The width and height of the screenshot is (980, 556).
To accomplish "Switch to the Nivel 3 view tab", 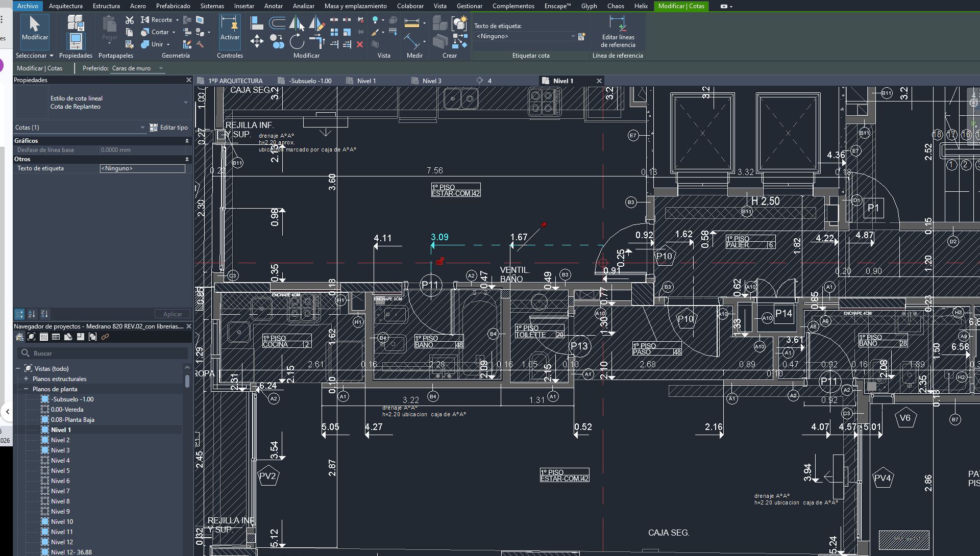I will tap(431, 81).
